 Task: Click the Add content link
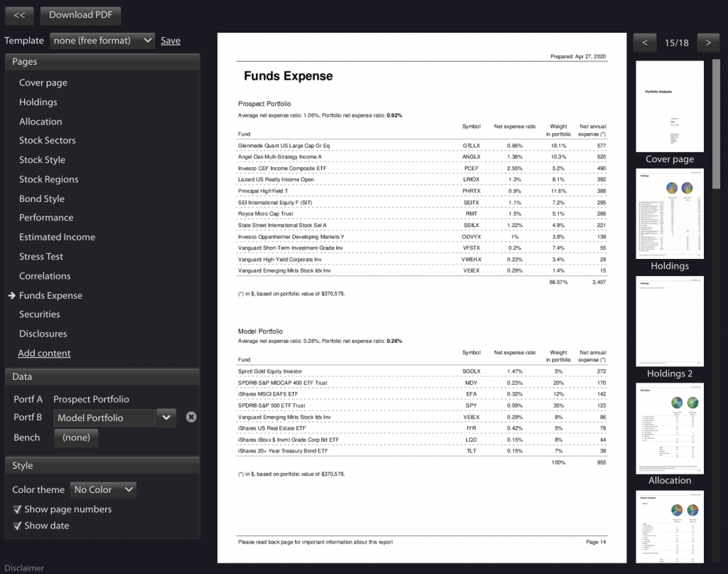[x=44, y=354]
